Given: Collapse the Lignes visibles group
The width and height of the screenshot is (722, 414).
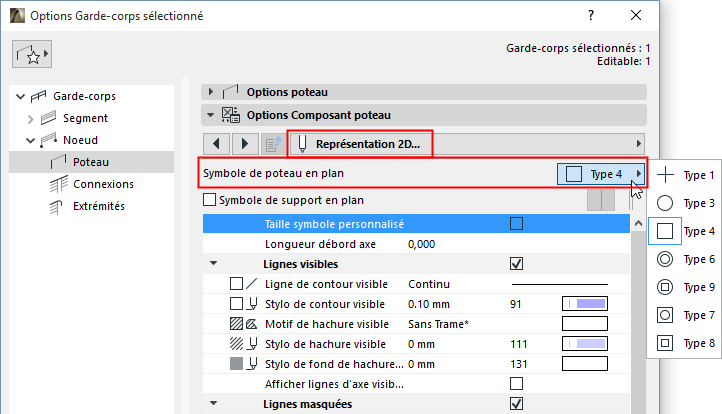Looking at the screenshot, I should click(x=213, y=264).
